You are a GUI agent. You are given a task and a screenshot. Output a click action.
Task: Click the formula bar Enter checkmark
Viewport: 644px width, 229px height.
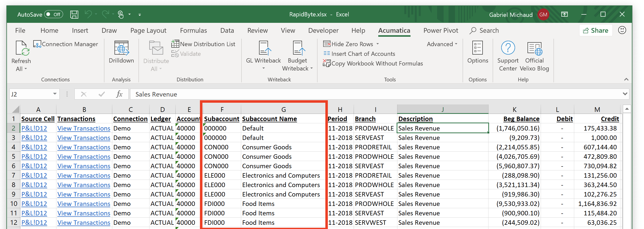pos(102,94)
